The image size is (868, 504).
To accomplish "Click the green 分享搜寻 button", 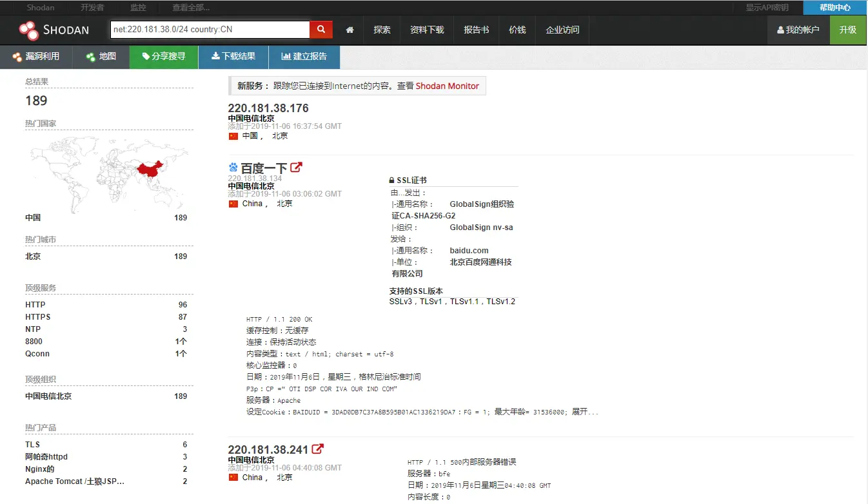I will [x=164, y=57].
